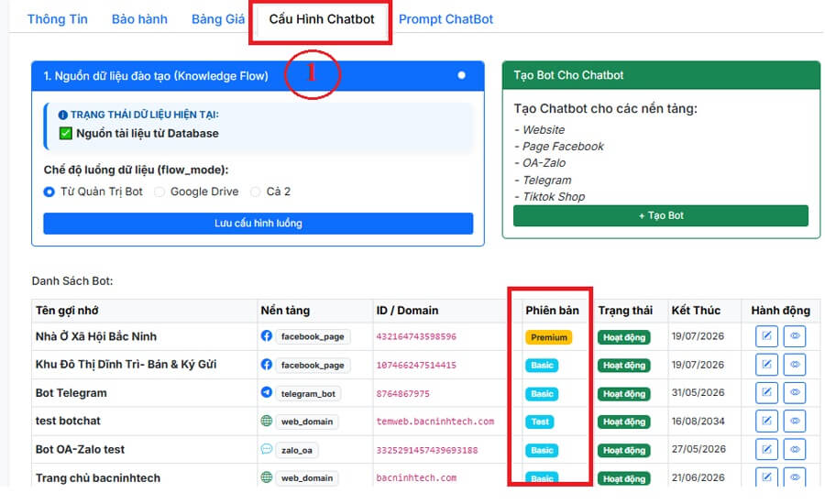
Task: Click the Kết Thúc column header
Action: pos(696,311)
